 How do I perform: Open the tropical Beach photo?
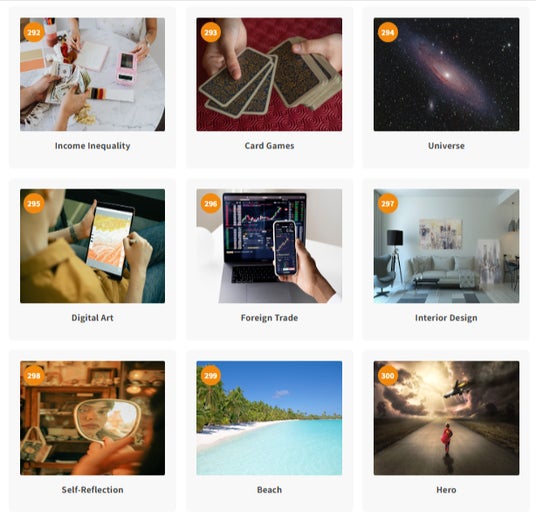269,418
